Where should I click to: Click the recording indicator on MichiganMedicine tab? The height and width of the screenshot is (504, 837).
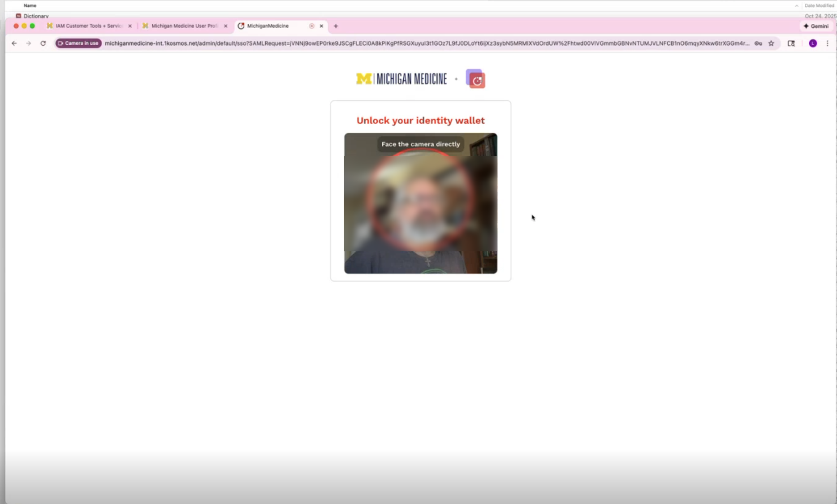click(x=311, y=26)
